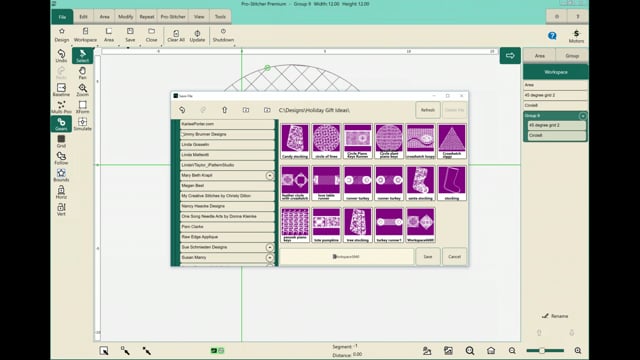Activate the Pan hand tool

point(82,73)
